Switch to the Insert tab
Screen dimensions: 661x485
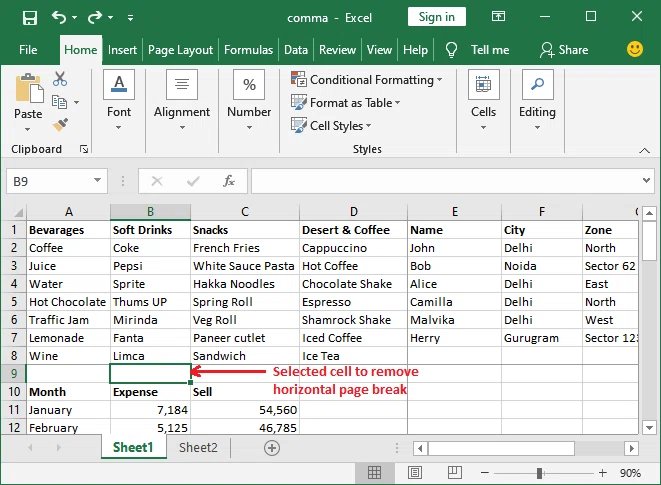(122, 50)
